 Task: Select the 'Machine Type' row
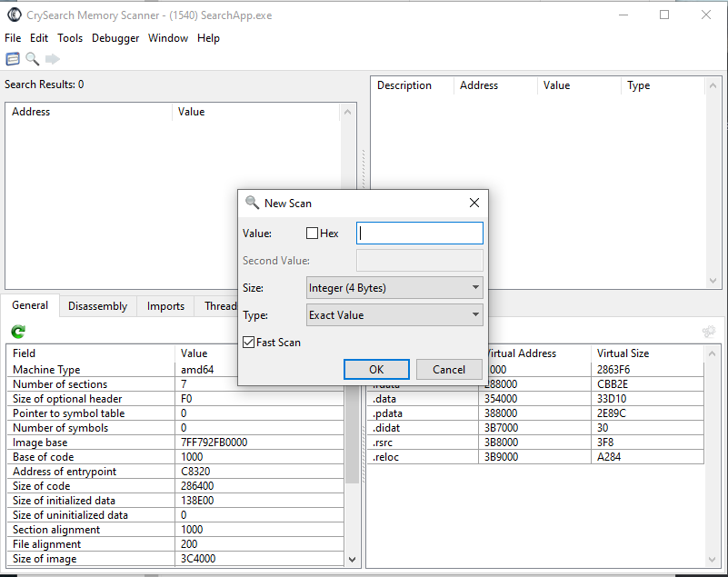[x=175, y=370]
